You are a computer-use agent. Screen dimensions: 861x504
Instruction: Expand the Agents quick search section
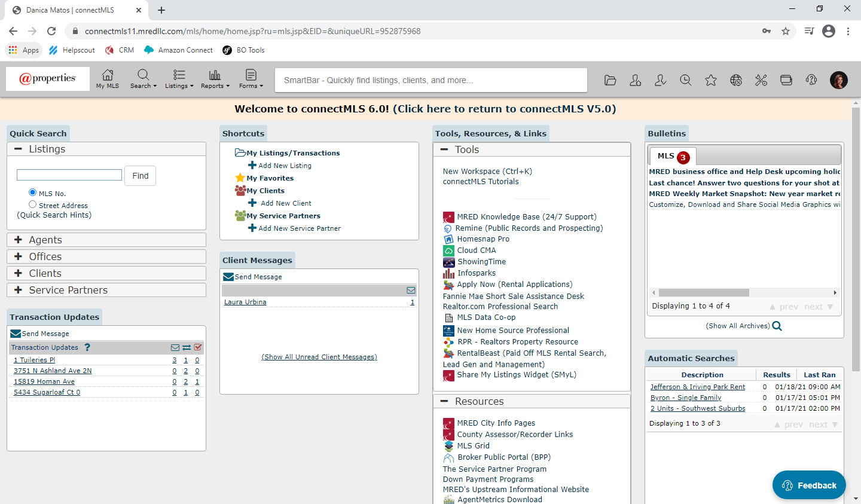pos(19,240)
